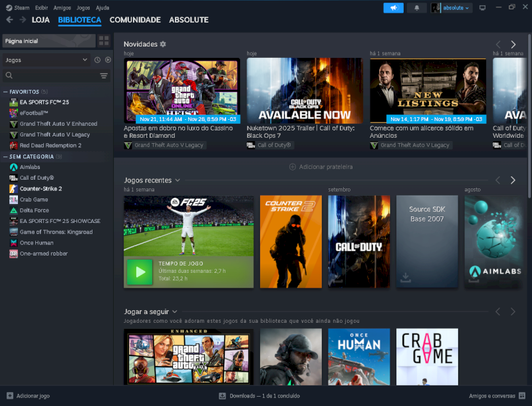Switch to Big Picture mode monitor icon

point(482,8)
